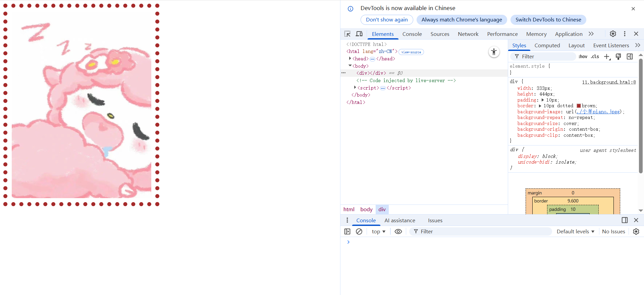Click Always match Chrome's language button
Screen dimensions: 644x295
point(462,20)
